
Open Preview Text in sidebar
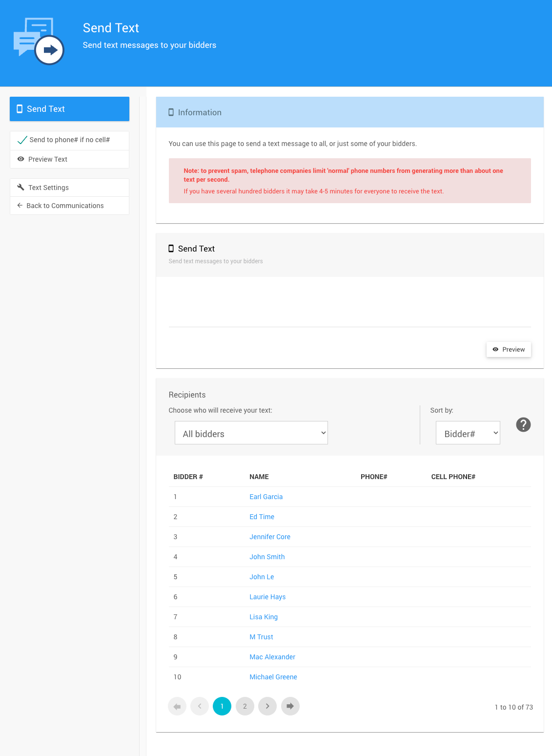tap(47, 159)
